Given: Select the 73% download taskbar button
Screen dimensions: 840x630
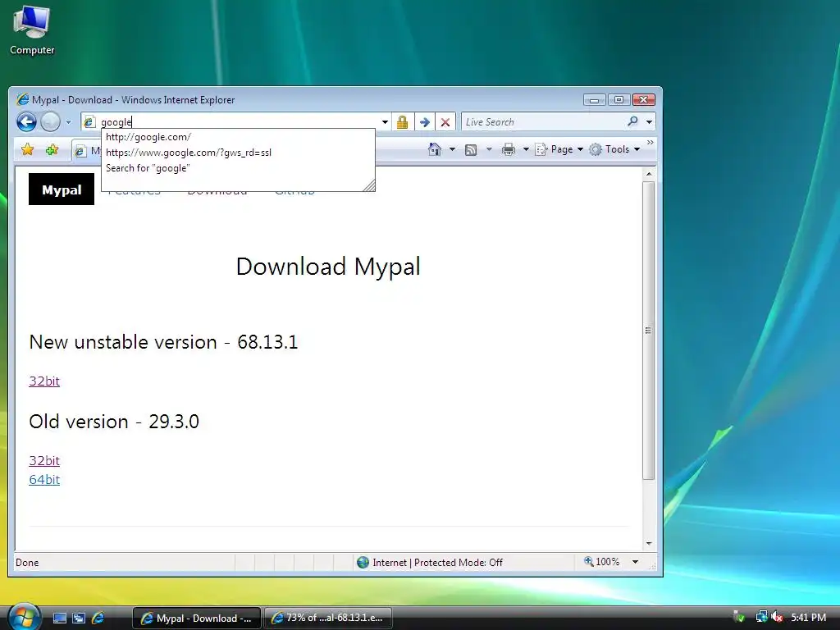Looking at the screenshot, I should pyautogui.click(x=328, y=619).
